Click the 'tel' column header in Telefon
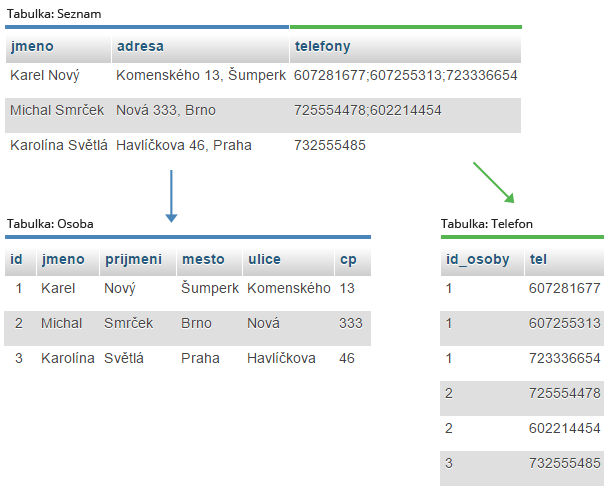 coord(537,259)
